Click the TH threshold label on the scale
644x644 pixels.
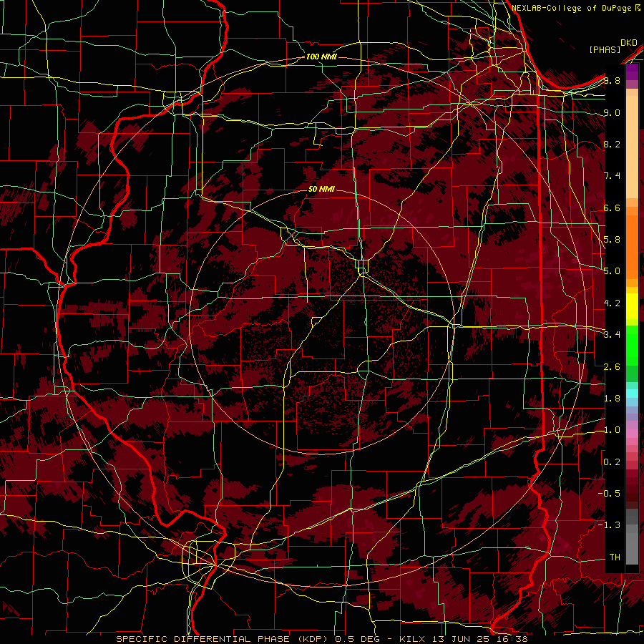tap(615, 557)
